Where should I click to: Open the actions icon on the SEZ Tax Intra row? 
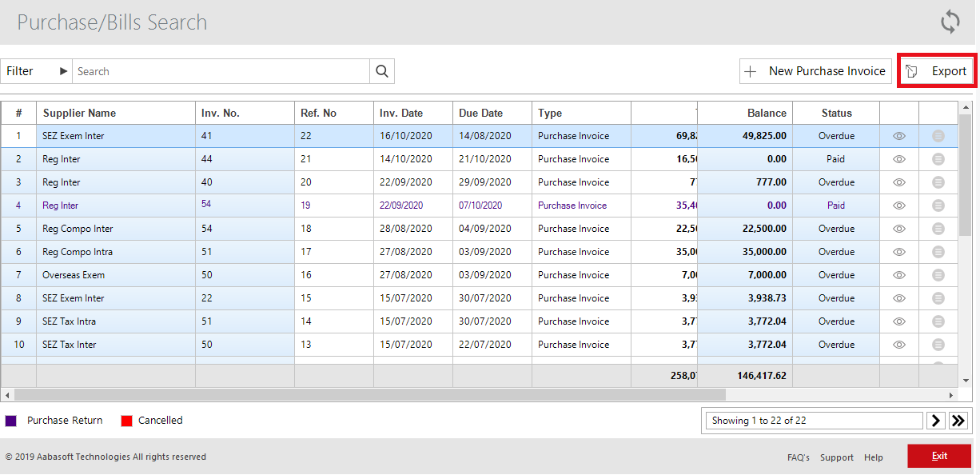click(x=938, y=321)
